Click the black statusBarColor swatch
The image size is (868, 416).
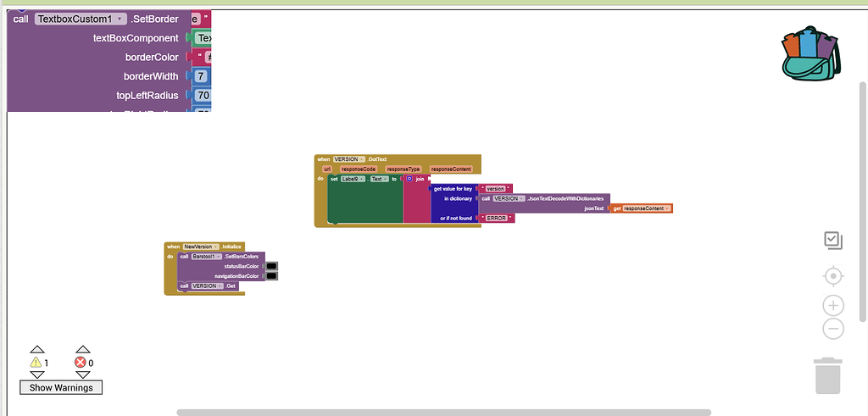point(271,266)
